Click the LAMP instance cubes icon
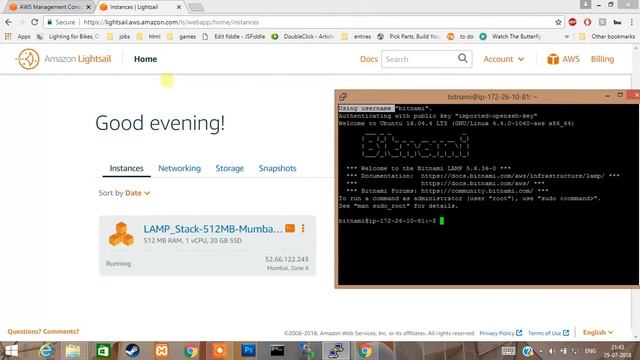The height and width of the screenshot is (360, 640). [121, 234]
